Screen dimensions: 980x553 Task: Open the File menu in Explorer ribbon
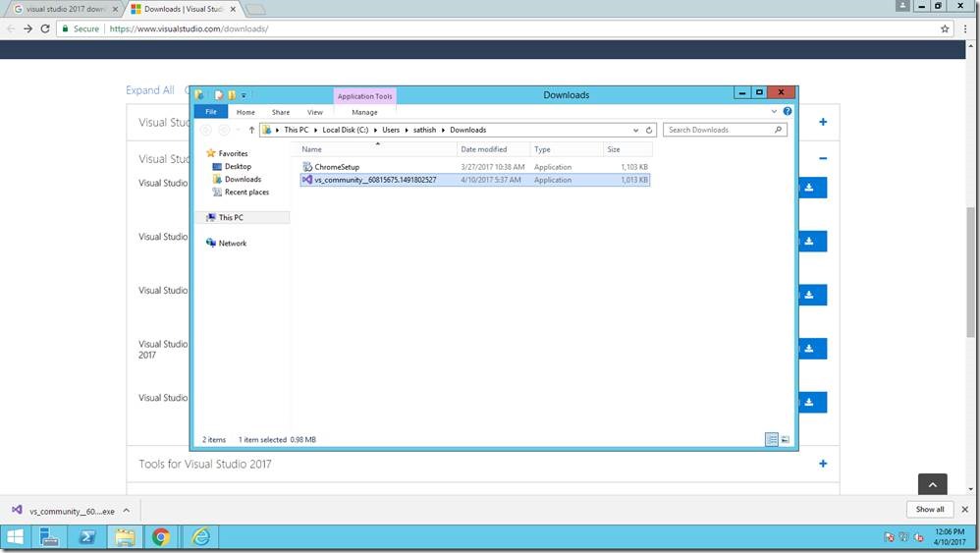210,112
